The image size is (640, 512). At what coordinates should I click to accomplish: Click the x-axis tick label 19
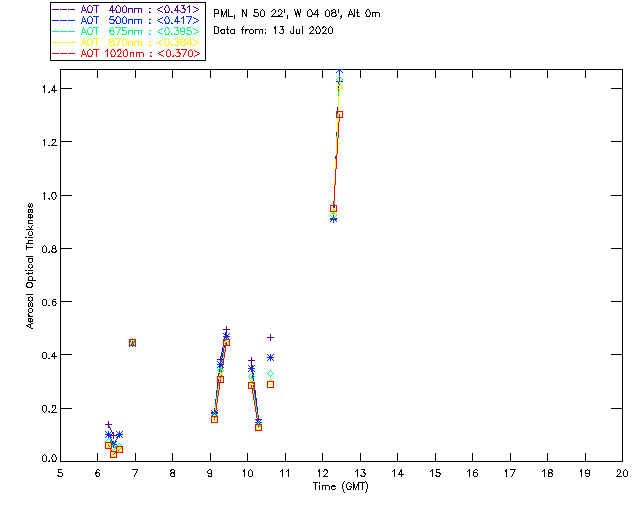585,473
